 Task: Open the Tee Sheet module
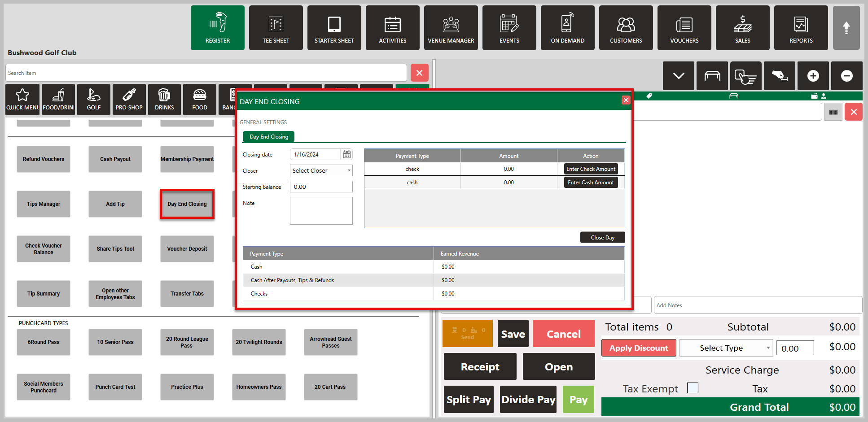276,28
